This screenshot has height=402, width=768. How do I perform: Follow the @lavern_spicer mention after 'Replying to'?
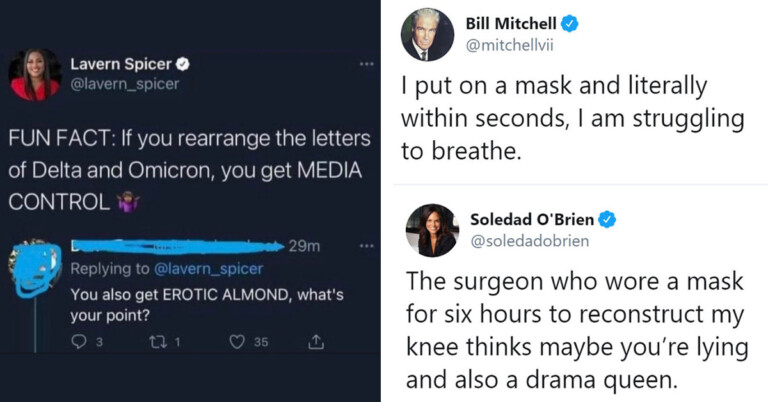point(211,268)
